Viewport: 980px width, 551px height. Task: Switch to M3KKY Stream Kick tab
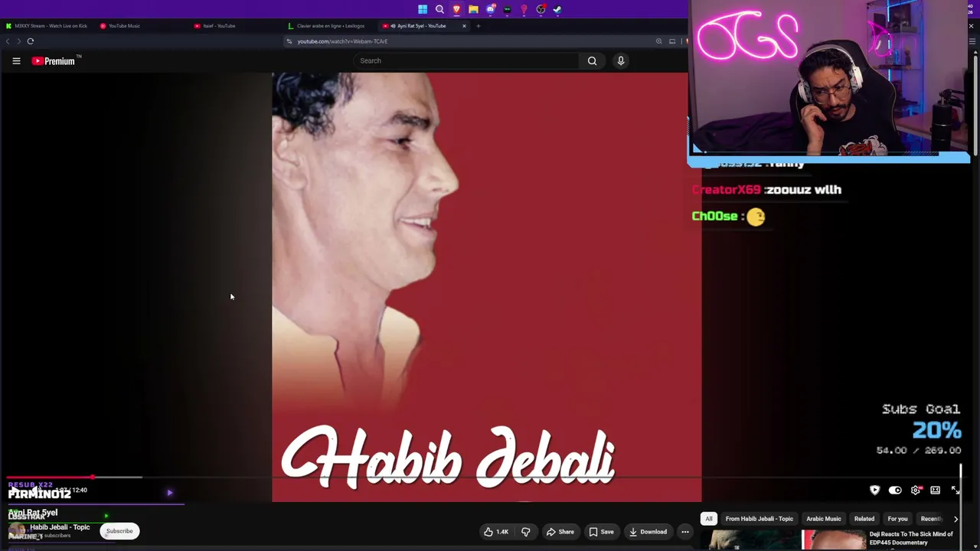tap(46, 26)
